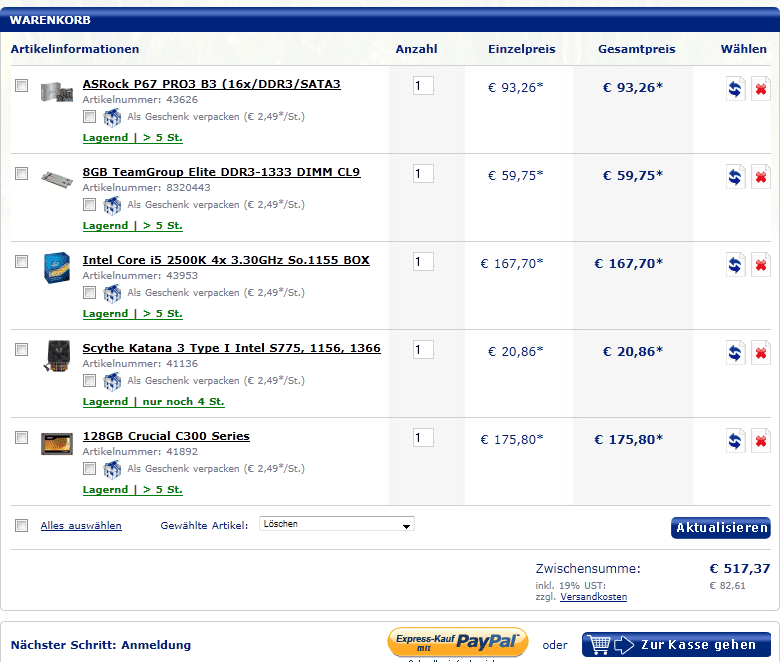
Task: Proceed with Zur Kasse gehen
Action: click(676, 645)
